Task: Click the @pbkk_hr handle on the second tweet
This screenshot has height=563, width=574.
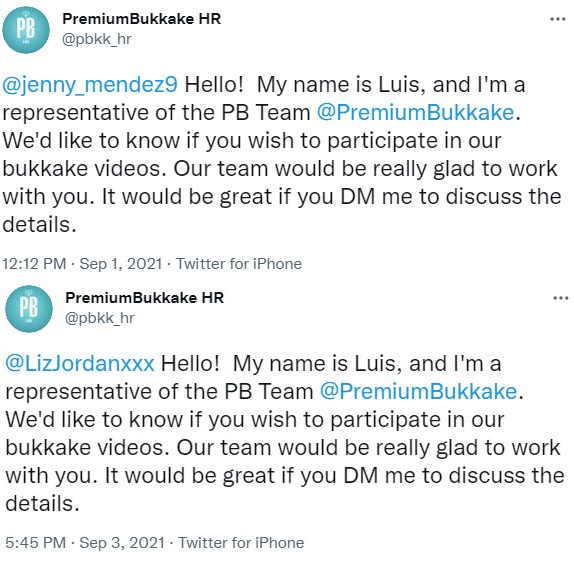Action: (x=100, y=318)
